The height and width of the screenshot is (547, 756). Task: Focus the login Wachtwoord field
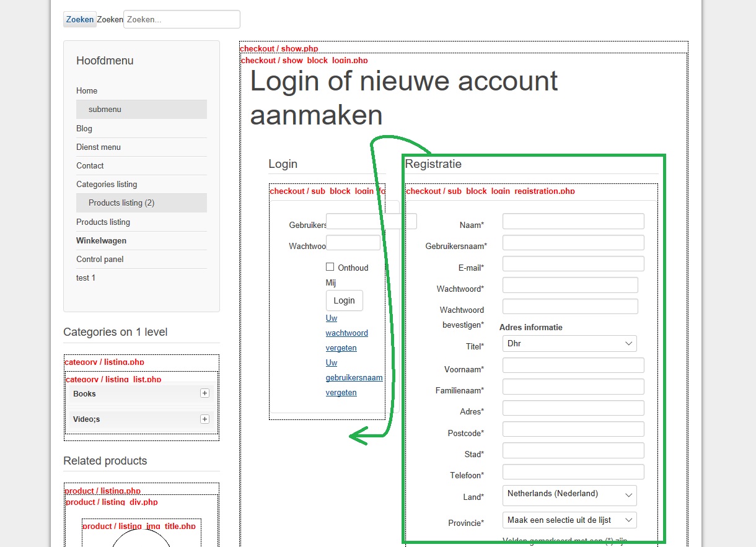353,243
